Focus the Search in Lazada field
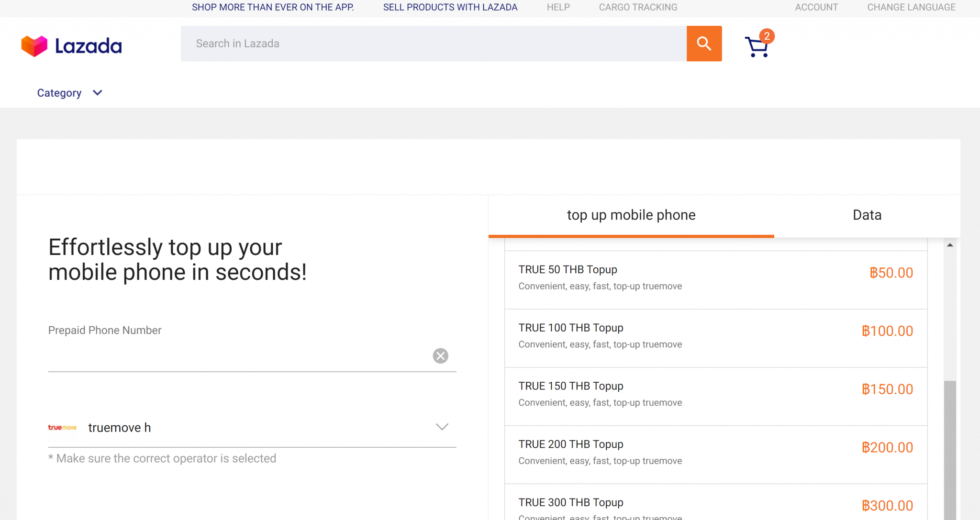Image resolution: width=980 pixels, height=520 pixels. coord(434,44)
